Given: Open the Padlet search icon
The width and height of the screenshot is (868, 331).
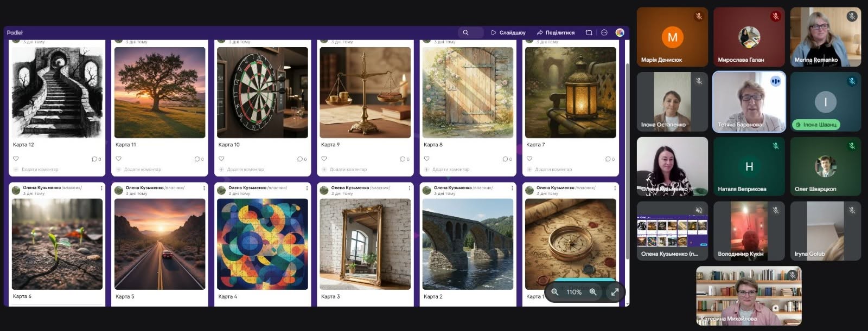Looking at the screenshot, I should pos(465,33).
